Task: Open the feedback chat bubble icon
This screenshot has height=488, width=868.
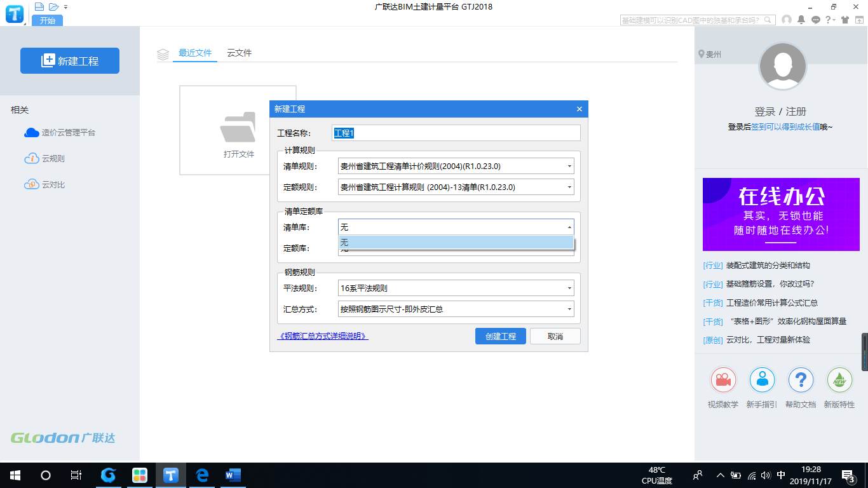Action: tap(816, 20)
